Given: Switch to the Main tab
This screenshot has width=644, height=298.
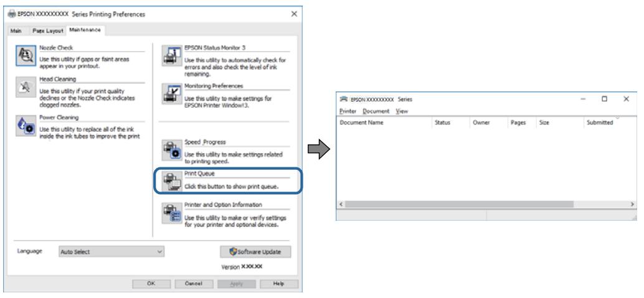Looking at the screenshot, I should coord(16,30).
